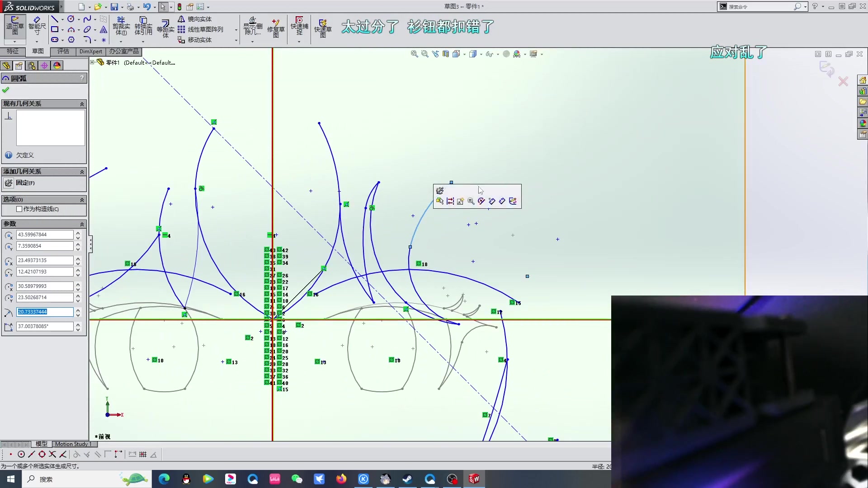This screenshot has height=488, width=868.
Task: Switch to Motion Study 1 tab
Action: 73,444
